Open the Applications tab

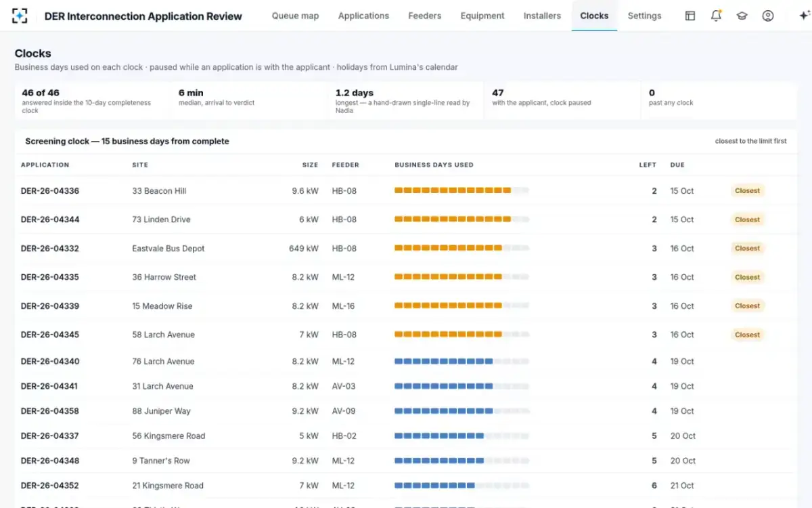pyautogui.click(x=363, y=16)
